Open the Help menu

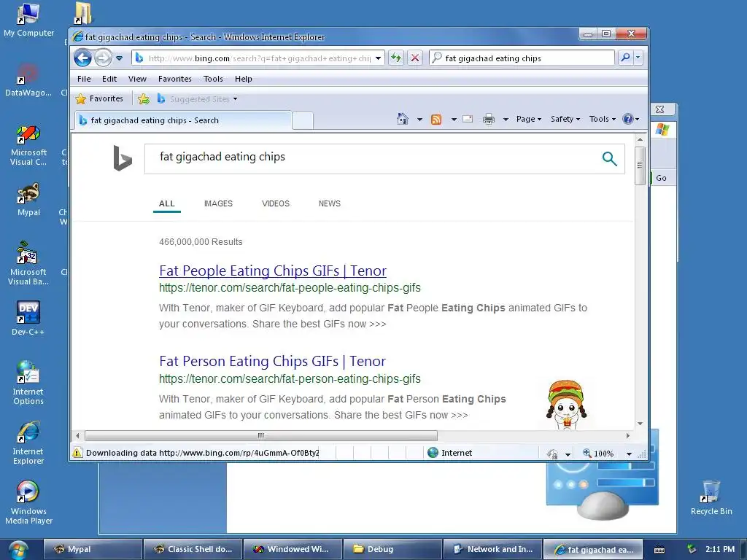(x=243, y=79)
